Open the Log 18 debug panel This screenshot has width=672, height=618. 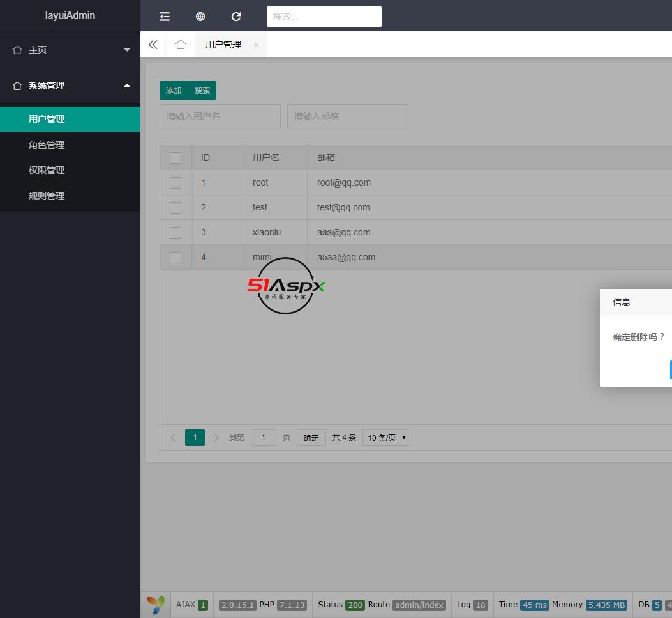472,605
